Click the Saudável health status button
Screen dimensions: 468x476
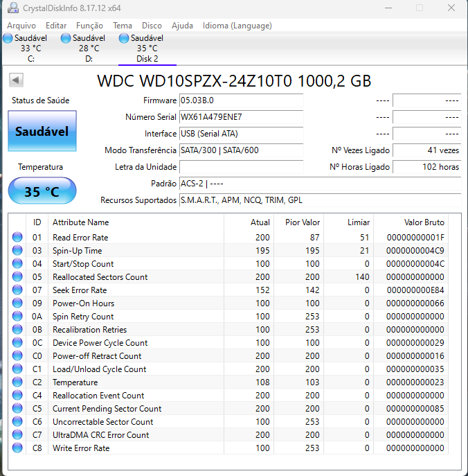pyautogui.click(x=42, y=131)
